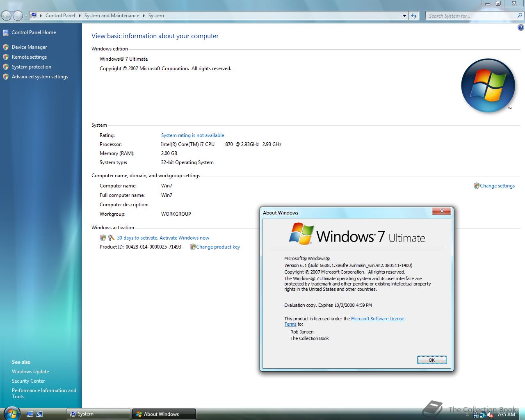
Task: Click 30 days to activate link
Action: click(163, 238)
